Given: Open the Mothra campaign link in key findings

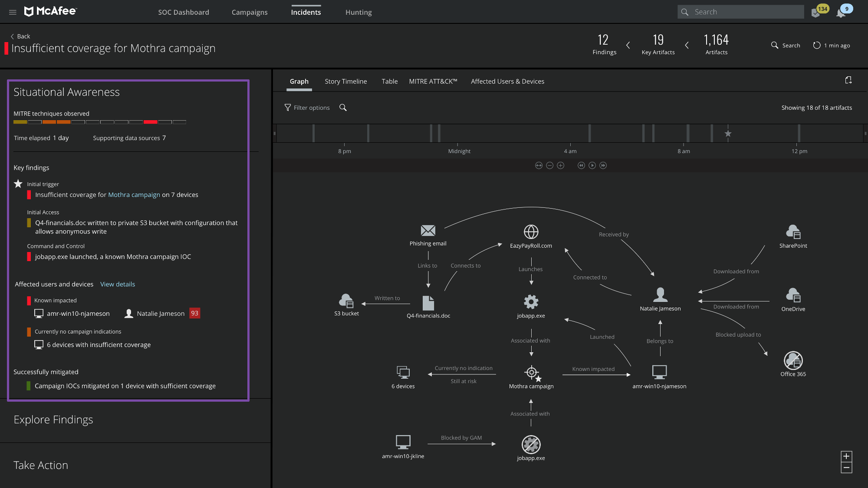Looking at the screenshot, I should point(134,195).
